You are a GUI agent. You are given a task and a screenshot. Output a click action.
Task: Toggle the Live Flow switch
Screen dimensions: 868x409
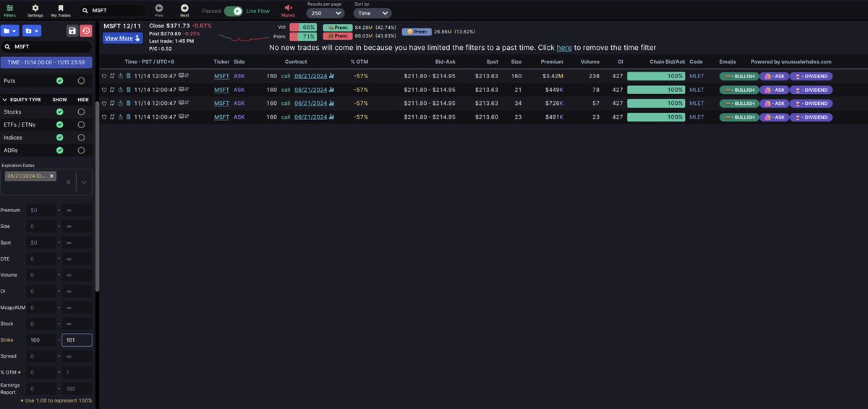click(x=234, y=11)
